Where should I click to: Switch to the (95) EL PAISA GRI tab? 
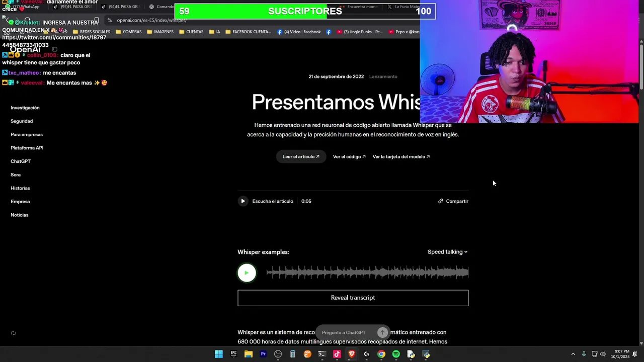click(73, 7)
